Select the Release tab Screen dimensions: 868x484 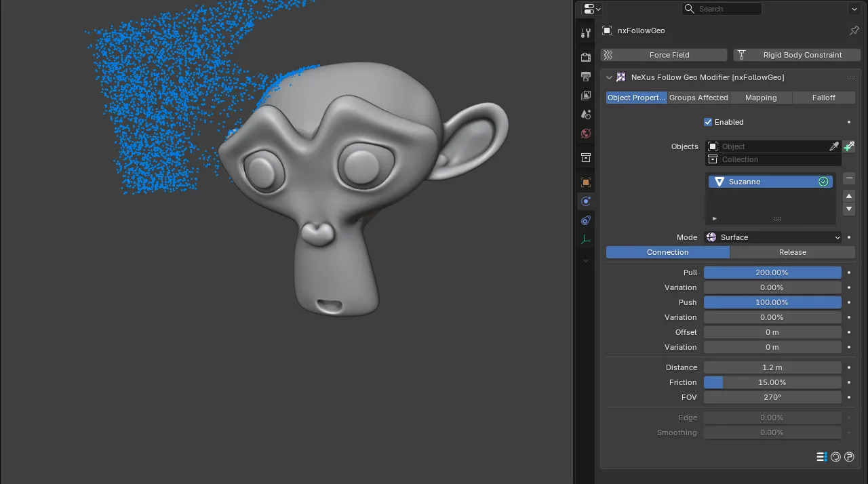tap(793, 252)
